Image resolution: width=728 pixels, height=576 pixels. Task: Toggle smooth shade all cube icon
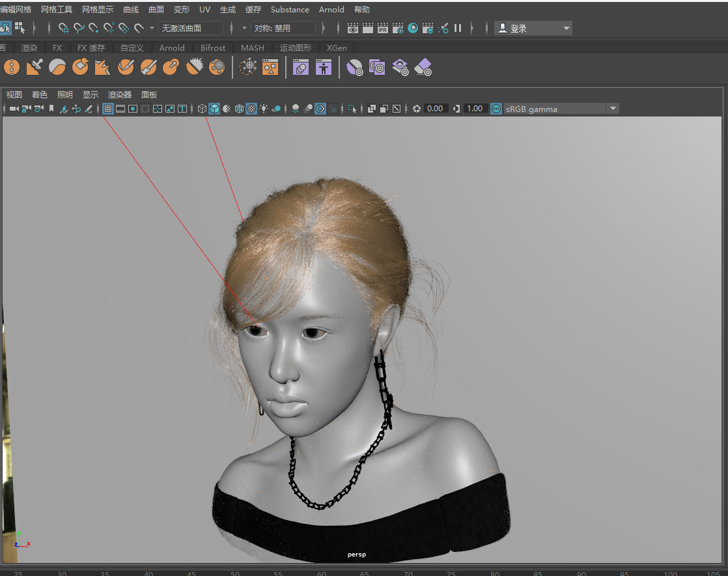click(x=214, y=109)
